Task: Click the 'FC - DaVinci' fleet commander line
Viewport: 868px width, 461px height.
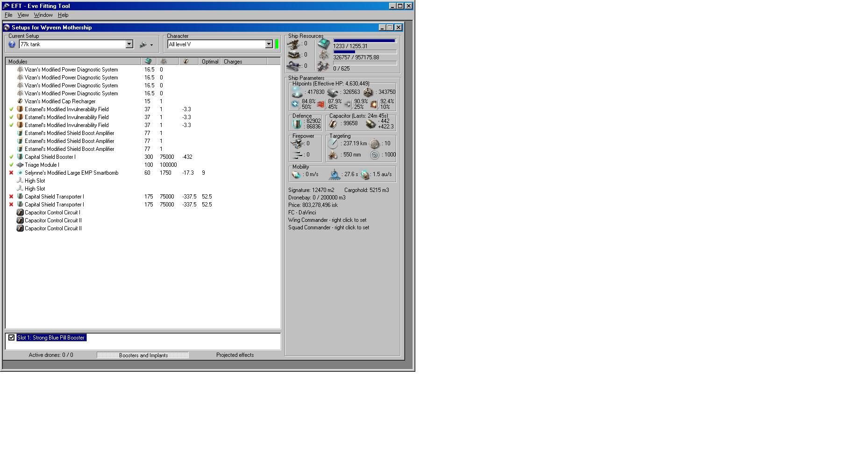Action: coord(302,213)
